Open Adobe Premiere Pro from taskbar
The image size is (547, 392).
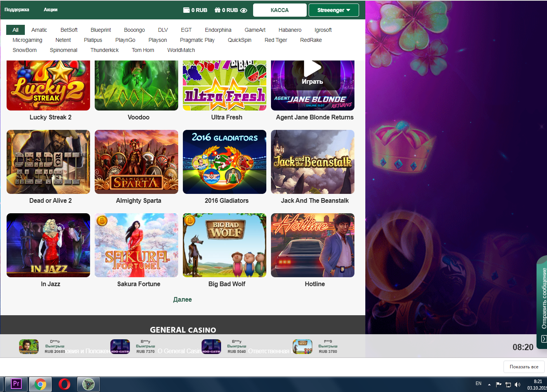coord(16,384)
